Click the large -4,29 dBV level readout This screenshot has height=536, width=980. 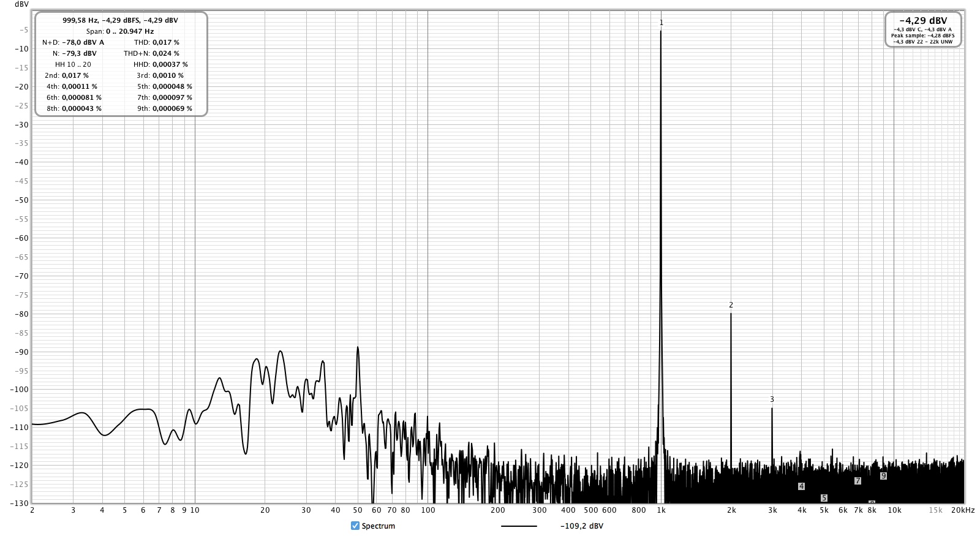tap(923, 20)
